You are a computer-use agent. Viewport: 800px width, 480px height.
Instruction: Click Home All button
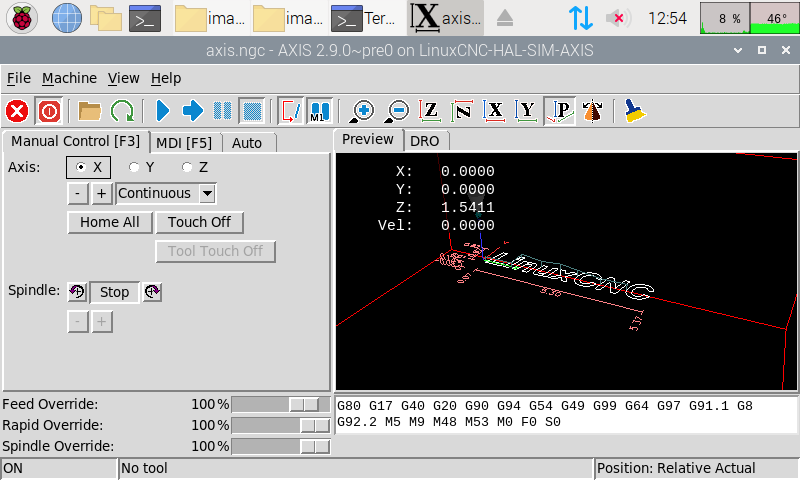coord(110,222)
